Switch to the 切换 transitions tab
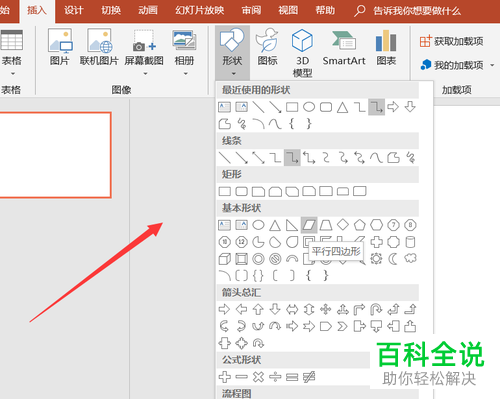The height and width of the screenshot is (399, 500). [111, 11]
